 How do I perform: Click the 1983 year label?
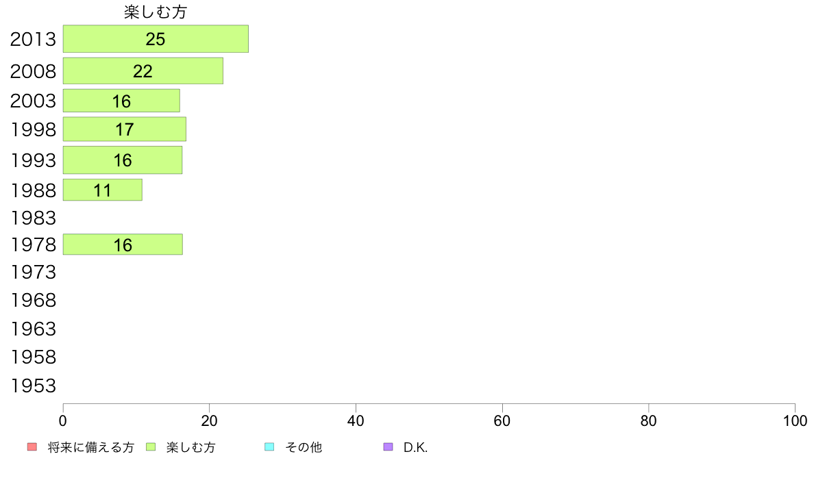[x=33, y=218]
